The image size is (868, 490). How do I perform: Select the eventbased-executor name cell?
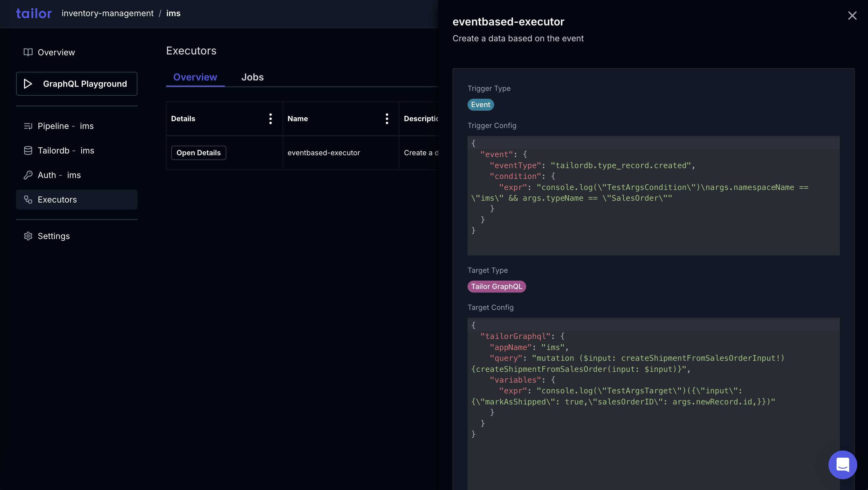click(341, 153)
